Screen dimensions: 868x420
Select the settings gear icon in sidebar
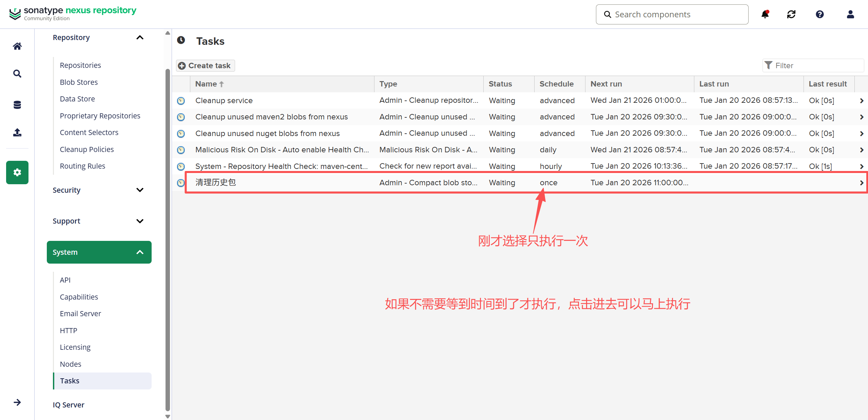pos(17,172)
